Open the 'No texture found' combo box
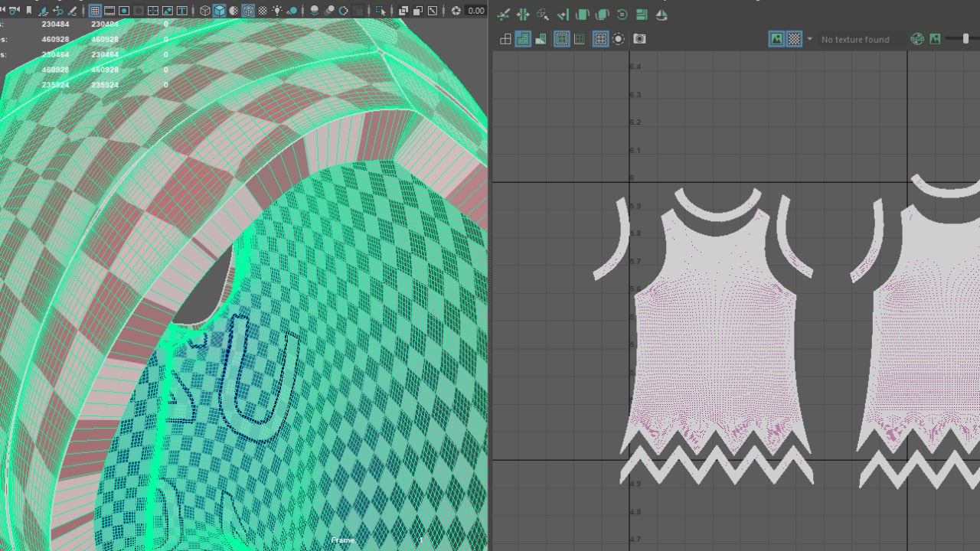The image size is (980, 551). pos(861,39)
